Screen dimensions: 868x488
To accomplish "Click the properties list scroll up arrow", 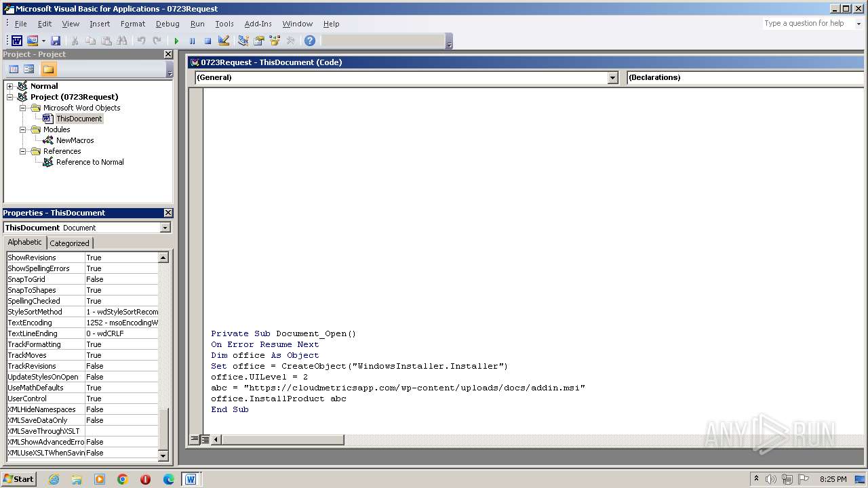I will tap(163, 258).
